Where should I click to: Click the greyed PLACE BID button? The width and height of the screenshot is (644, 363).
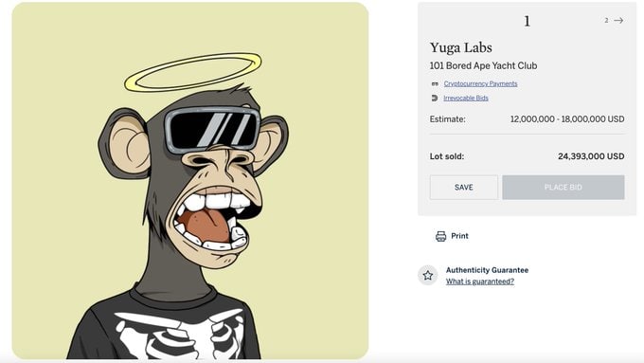[563, 188]
